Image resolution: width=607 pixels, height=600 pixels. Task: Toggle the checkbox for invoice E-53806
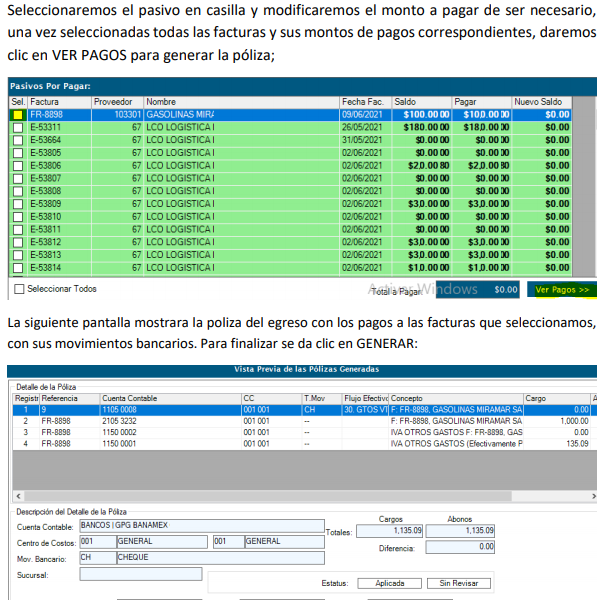tap(18, 166)
